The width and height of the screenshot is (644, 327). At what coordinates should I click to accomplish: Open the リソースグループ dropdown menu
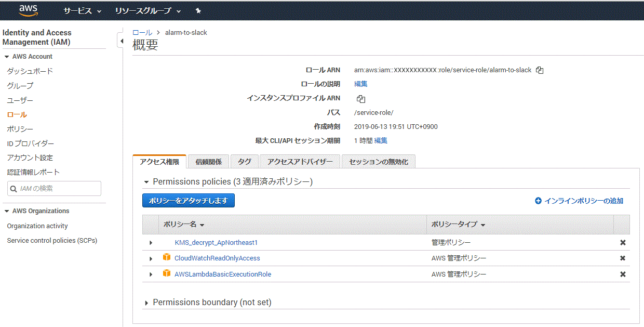click(x=148, y=11)
